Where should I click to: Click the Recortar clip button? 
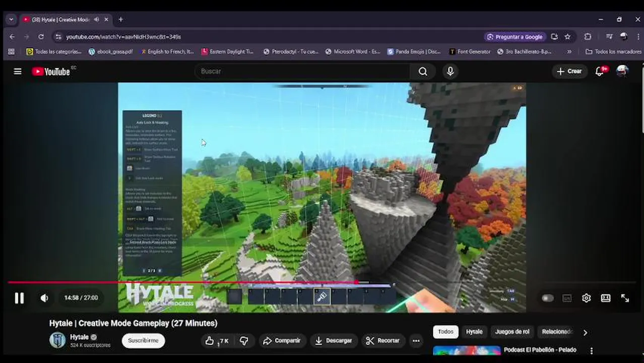[383, 341]
